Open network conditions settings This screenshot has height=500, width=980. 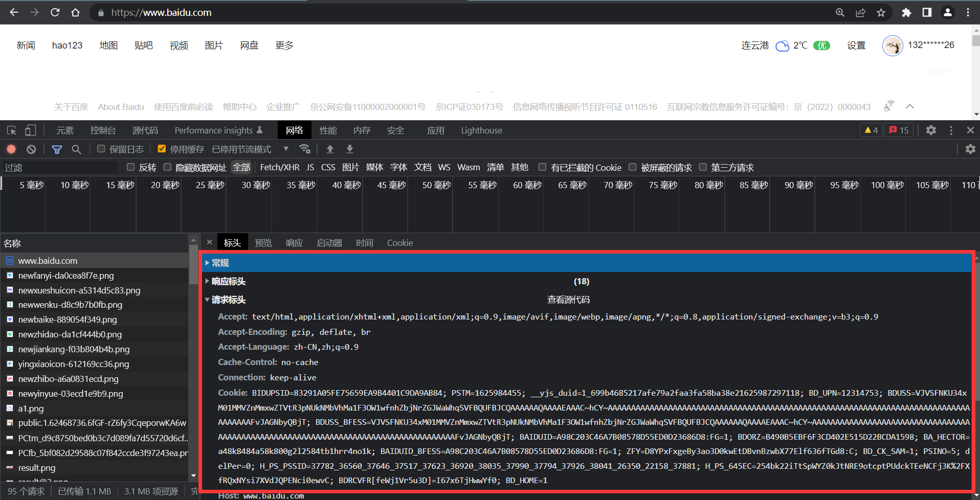pyautogui.click(x=305, y=149)
